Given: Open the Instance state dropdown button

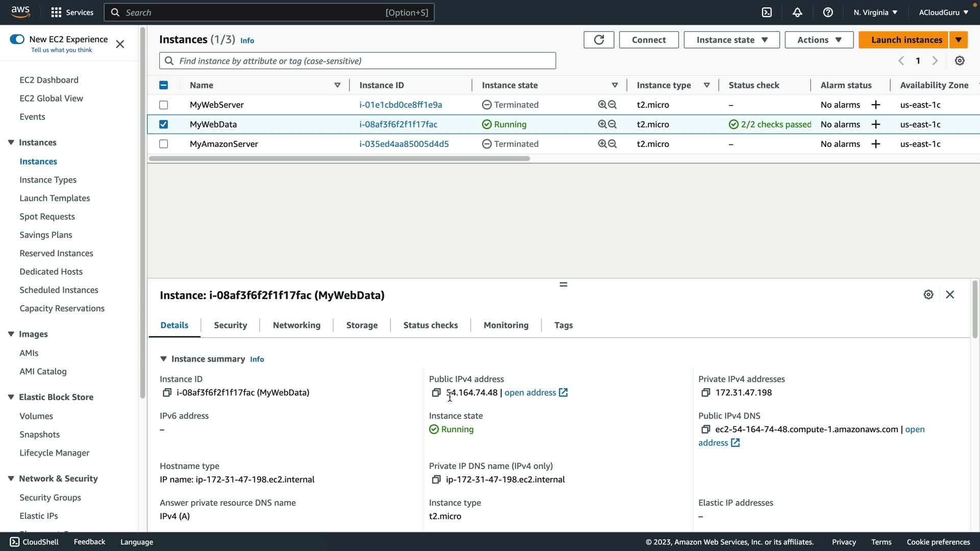Looking at the screenshot, I should click(x=731, y=40).
